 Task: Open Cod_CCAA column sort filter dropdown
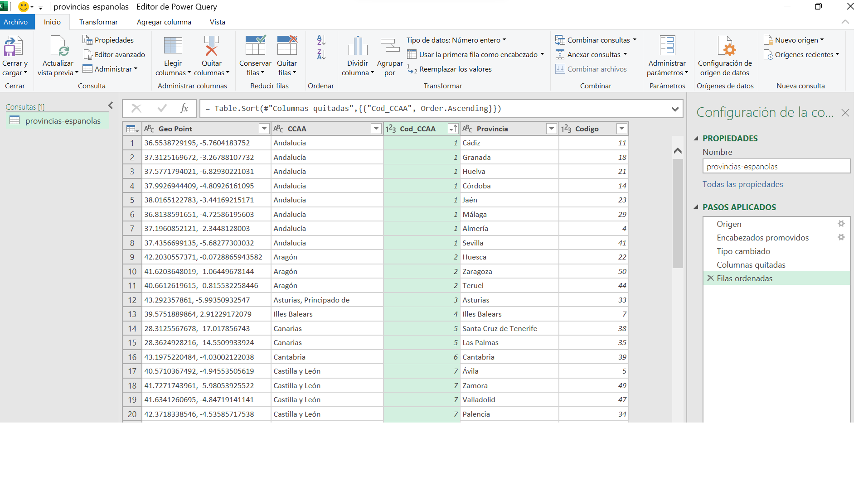452,129
